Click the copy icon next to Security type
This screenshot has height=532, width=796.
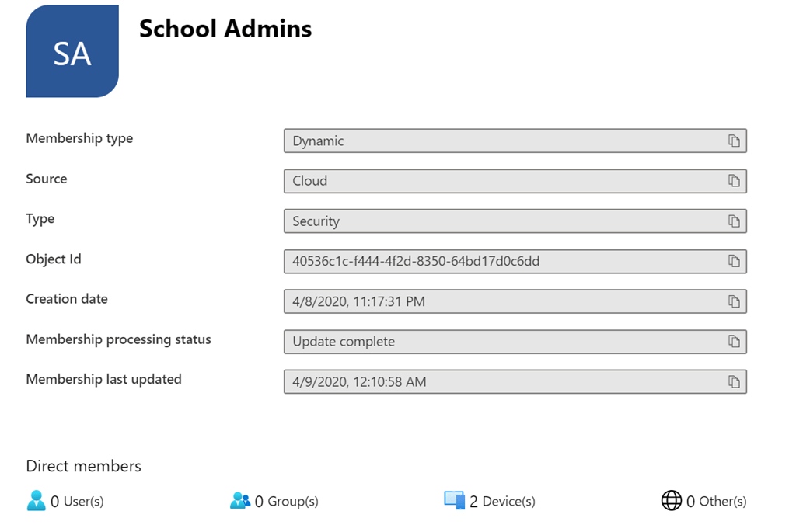pos(734,221)
